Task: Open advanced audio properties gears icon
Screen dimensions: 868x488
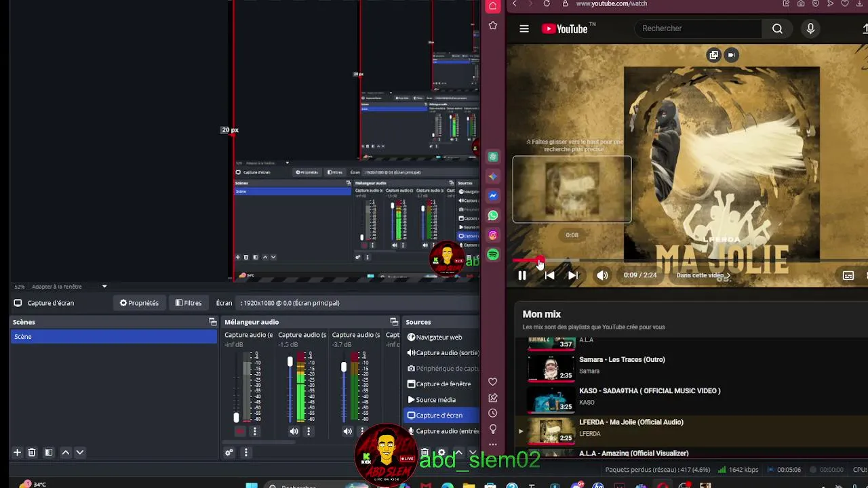Action: coord(229,452)
